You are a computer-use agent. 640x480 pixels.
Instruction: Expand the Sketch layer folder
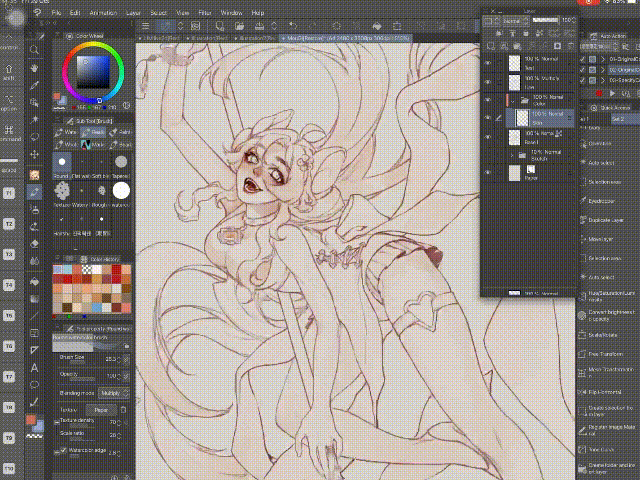(x=513, y=156)
